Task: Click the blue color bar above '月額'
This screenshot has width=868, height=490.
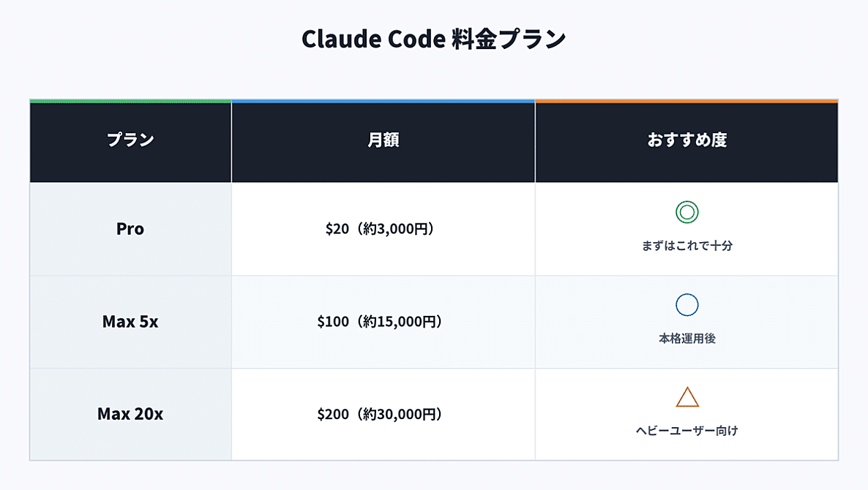Action: point(383,101)
